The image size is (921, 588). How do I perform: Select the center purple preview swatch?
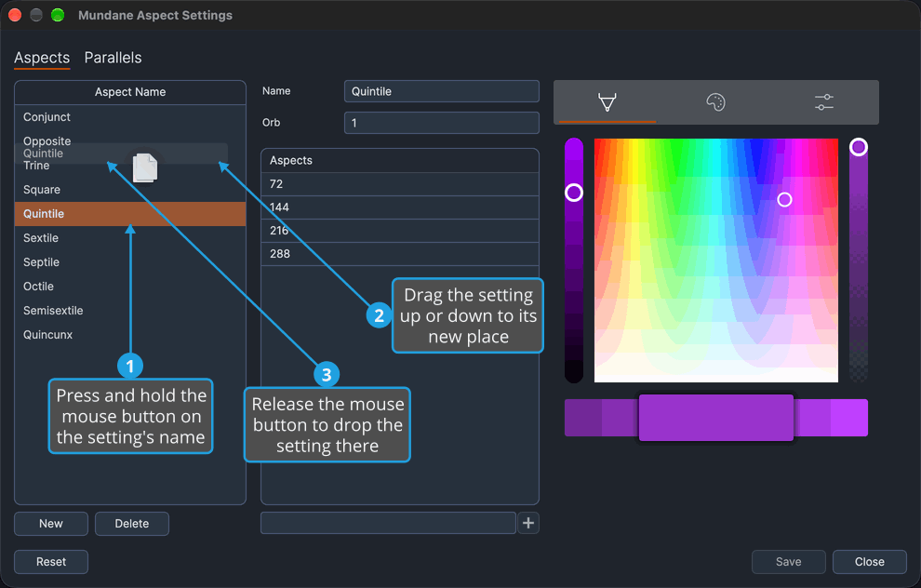tap(716, 418)
